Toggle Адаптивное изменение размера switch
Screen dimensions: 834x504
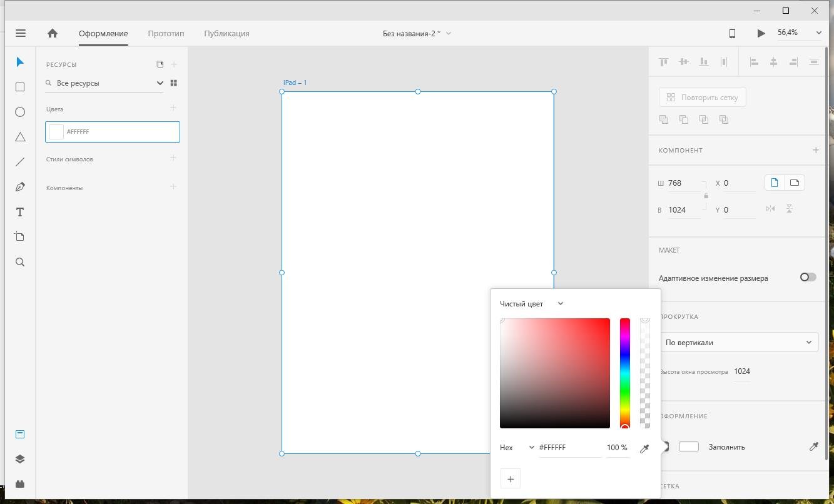coord(808,277)
